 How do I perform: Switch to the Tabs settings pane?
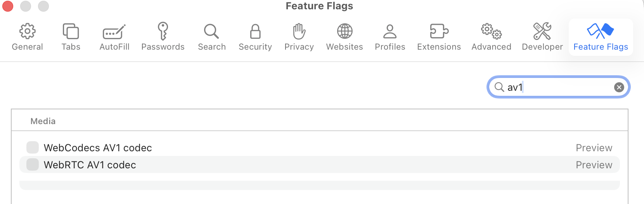coord(71,32)
